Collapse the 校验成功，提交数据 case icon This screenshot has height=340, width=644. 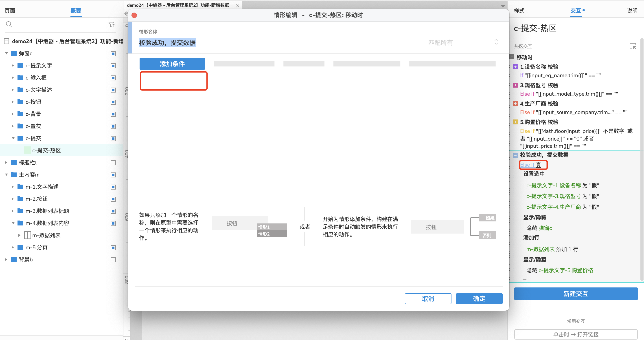tap(515, 155)
